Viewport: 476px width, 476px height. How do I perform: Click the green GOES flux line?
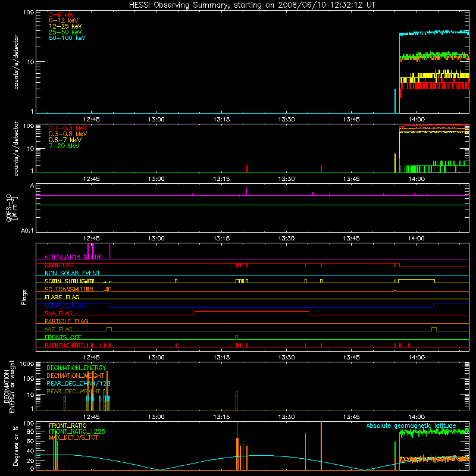tap(252, 205)
